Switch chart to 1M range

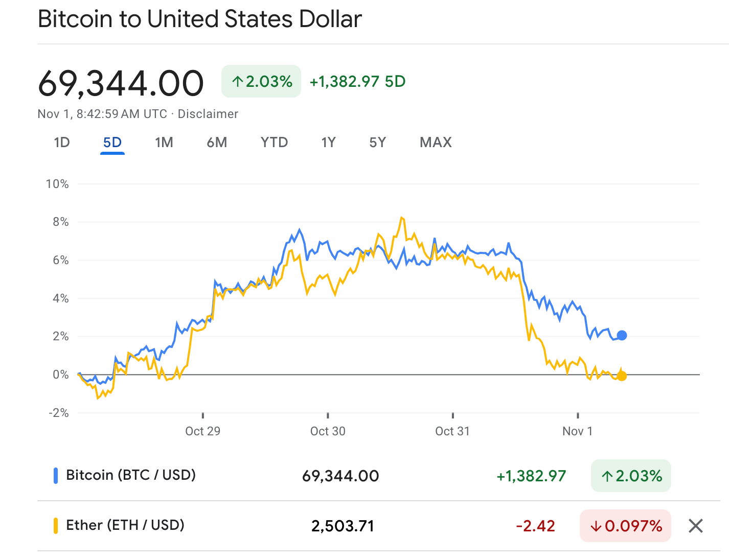tap(164, 143)
